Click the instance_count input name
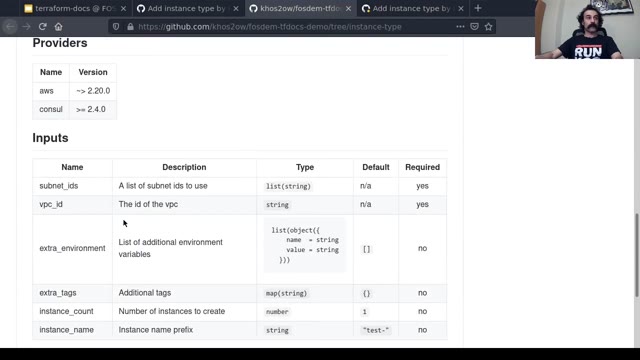The image size is (640, 360). click(66, 311)
